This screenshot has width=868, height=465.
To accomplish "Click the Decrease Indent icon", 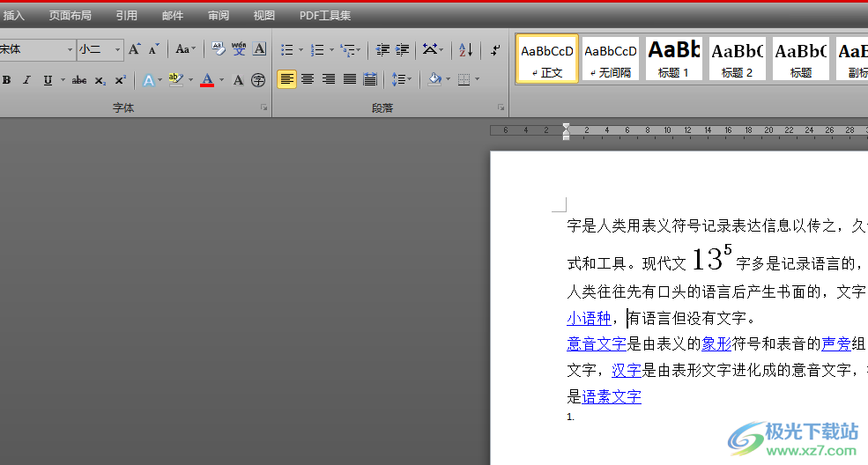I will tap(382, 50).
